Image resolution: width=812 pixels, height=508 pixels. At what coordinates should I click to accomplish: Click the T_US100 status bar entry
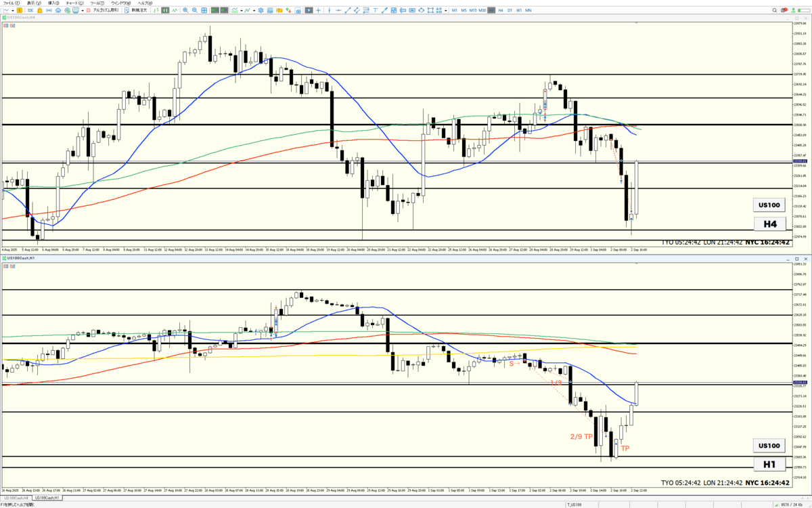pyautogui.click(x=576, y=505)
